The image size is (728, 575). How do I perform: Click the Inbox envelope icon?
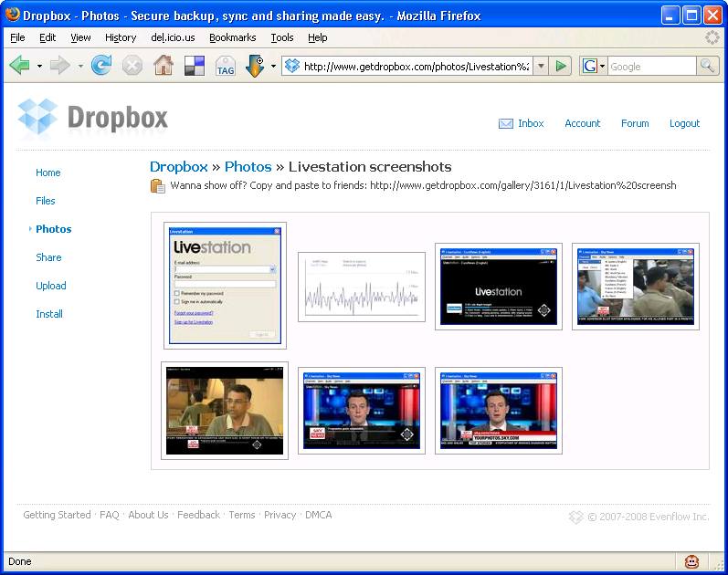point(506,123)
